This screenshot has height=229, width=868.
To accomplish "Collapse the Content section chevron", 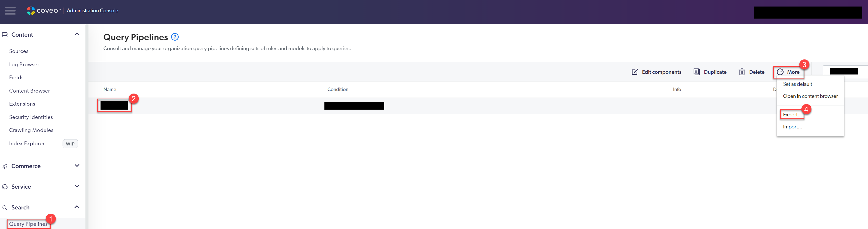I will 77,34.
